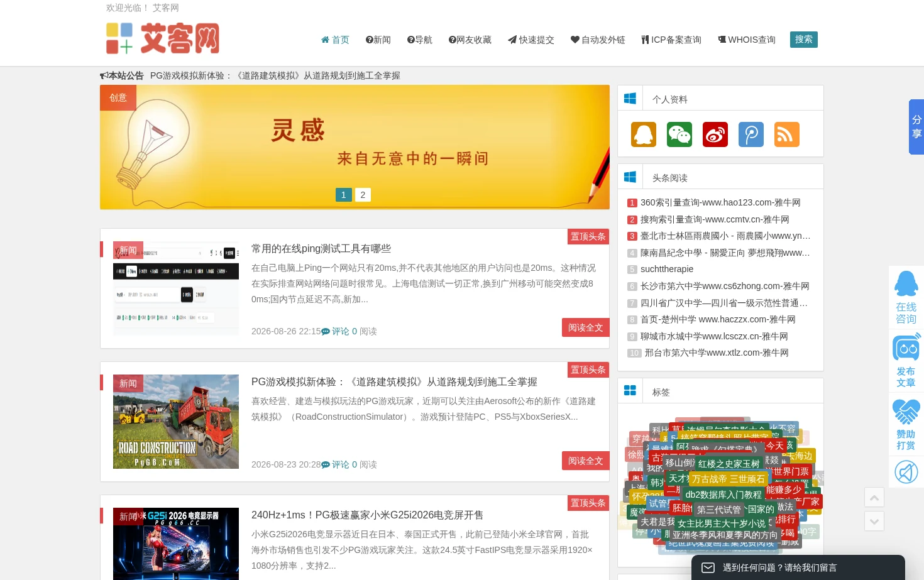924x580 pixels.
Task: Open the 网友收藏 menu item
Action: point(470,40)
